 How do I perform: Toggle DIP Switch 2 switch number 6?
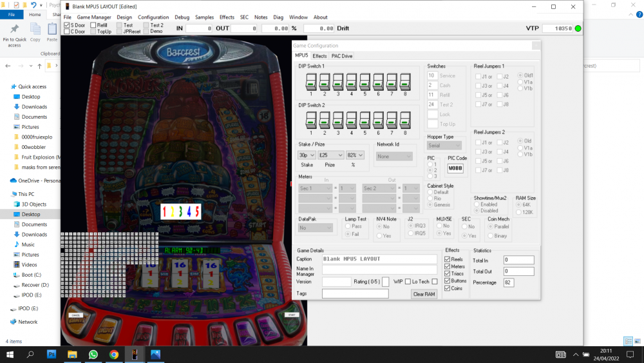coord(378,121)
